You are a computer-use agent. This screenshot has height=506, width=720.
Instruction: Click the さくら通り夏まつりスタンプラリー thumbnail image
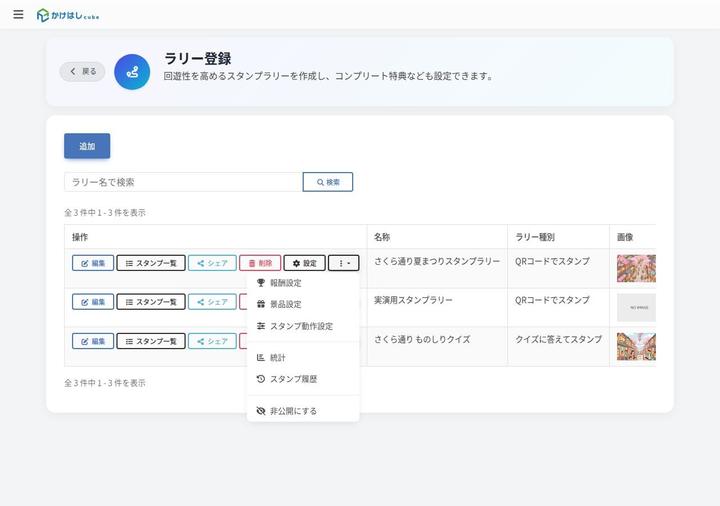click(x=636, y=269)
